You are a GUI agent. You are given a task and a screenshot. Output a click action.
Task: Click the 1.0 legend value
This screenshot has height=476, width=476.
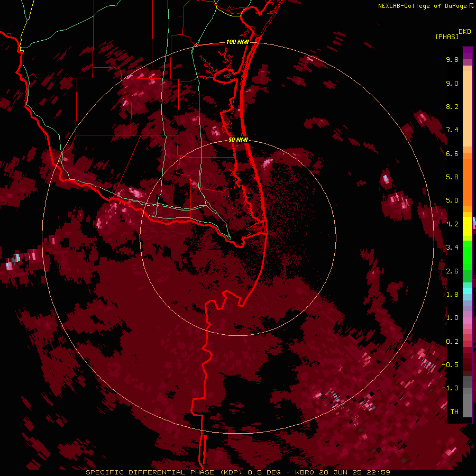click(452, 318)
